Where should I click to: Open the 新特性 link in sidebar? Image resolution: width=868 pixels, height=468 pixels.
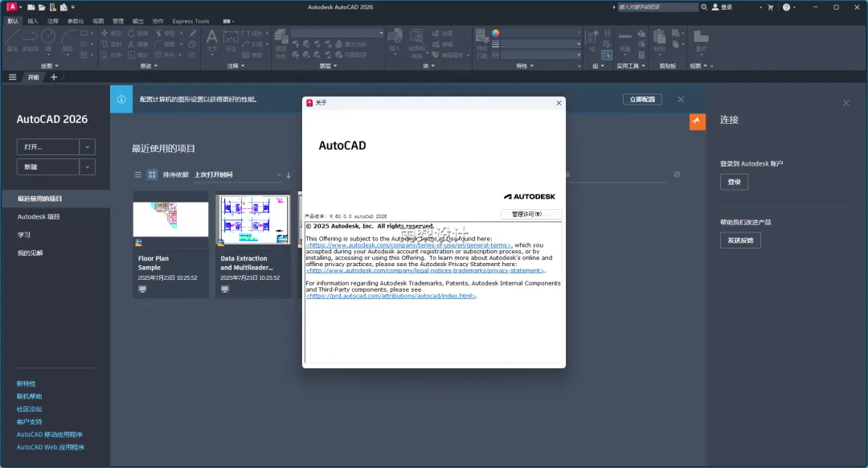click(26, 384)
